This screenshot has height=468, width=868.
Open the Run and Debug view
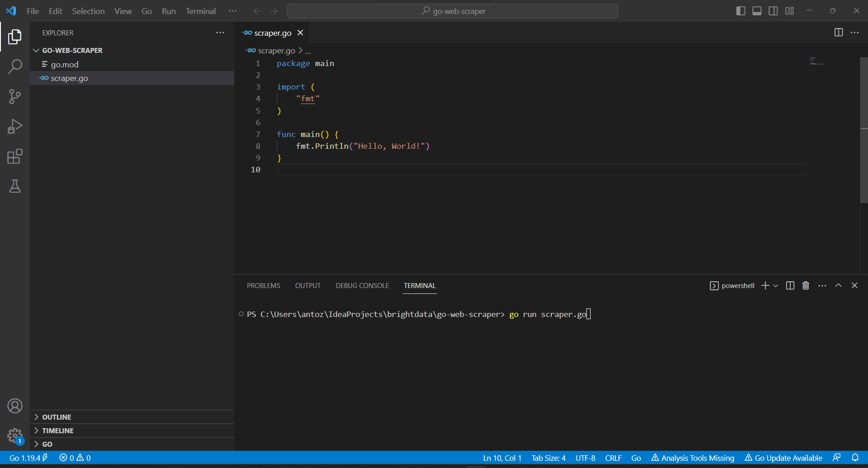tap(15, 127)
